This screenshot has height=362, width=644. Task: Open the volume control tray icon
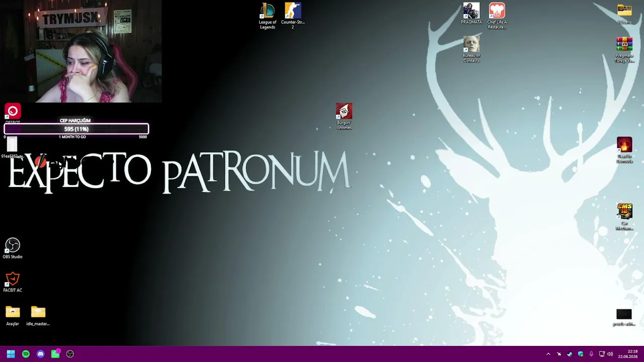pyautogui.click(x=610, y=354)
